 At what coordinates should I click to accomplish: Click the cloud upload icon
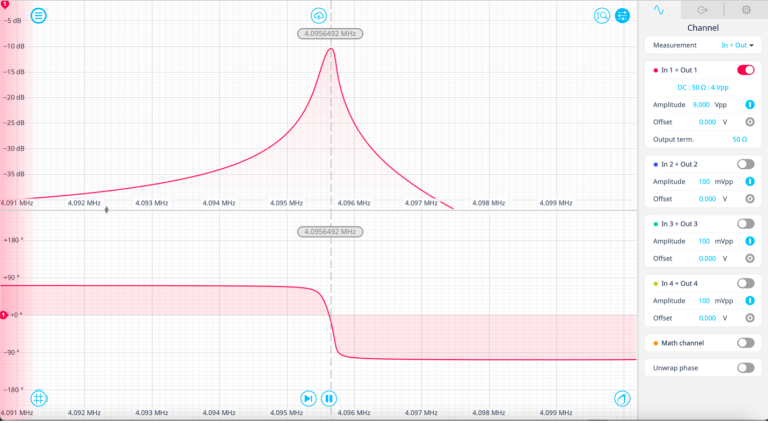[x=319, y=16]
